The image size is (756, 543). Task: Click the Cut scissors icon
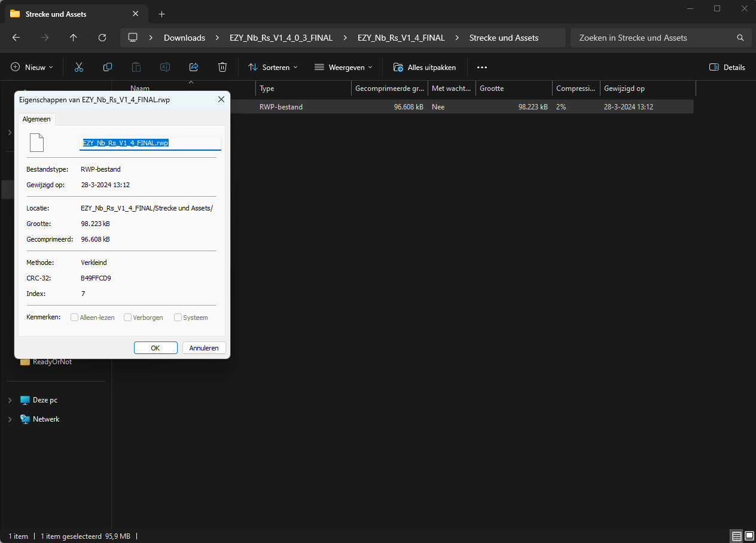coord(79,68)
